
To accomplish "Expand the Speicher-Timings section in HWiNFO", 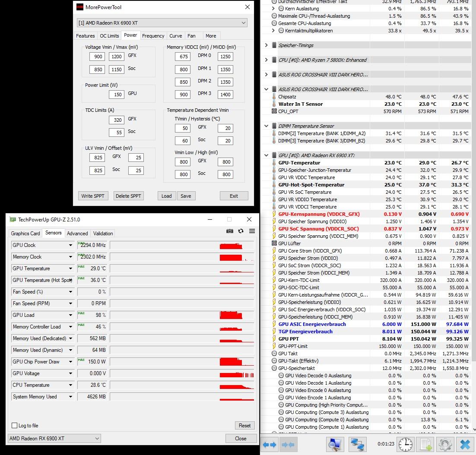I will [x=266, y=45].
